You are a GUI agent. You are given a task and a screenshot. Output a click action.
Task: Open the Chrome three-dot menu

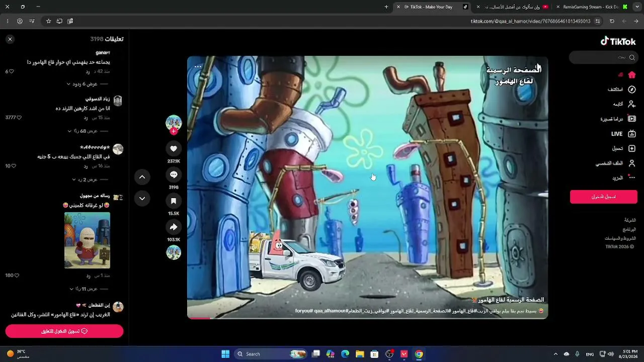pyautogui.click(x=8, y=21)
